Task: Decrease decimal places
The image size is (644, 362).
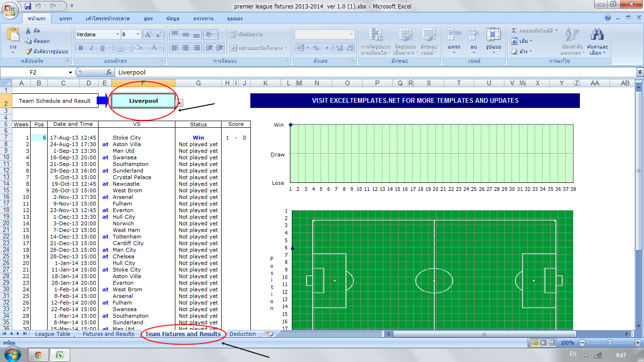Action: [349, 48]
